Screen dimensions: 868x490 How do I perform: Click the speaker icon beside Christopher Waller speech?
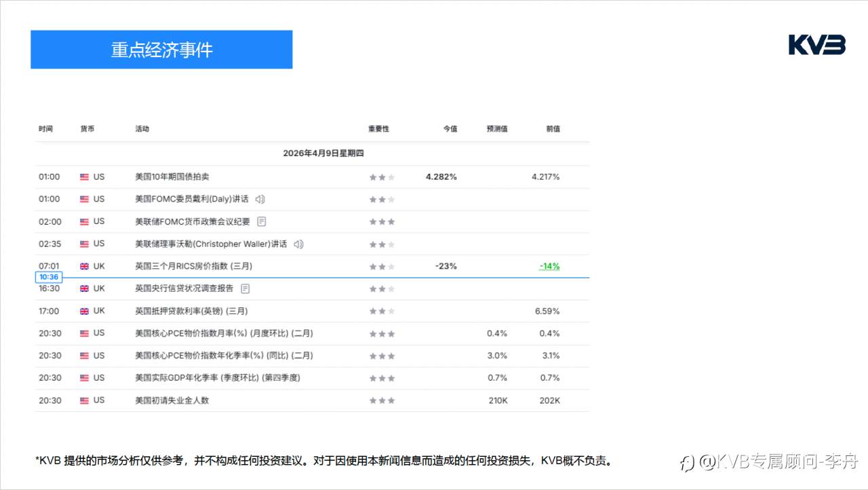[x=298, y=244]
